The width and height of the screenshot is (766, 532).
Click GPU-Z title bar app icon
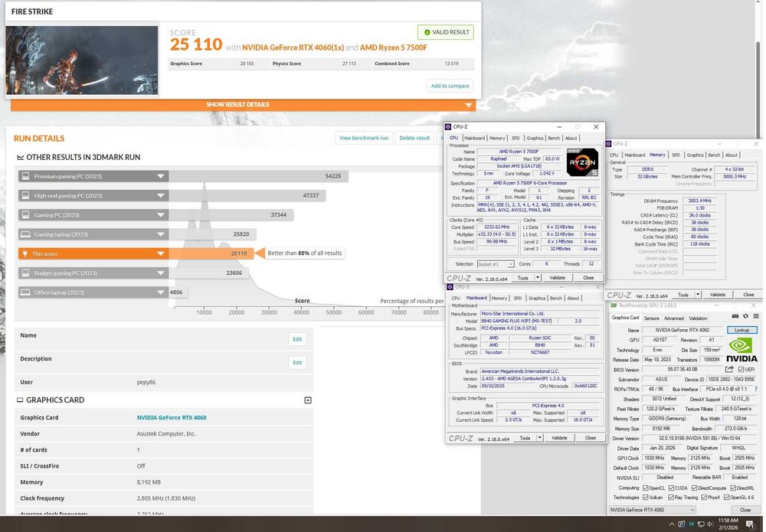point(614,305)
